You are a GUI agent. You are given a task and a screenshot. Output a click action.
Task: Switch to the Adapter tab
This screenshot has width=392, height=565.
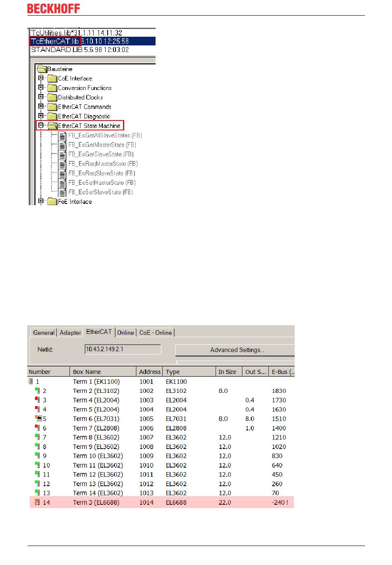pos(70,333)
